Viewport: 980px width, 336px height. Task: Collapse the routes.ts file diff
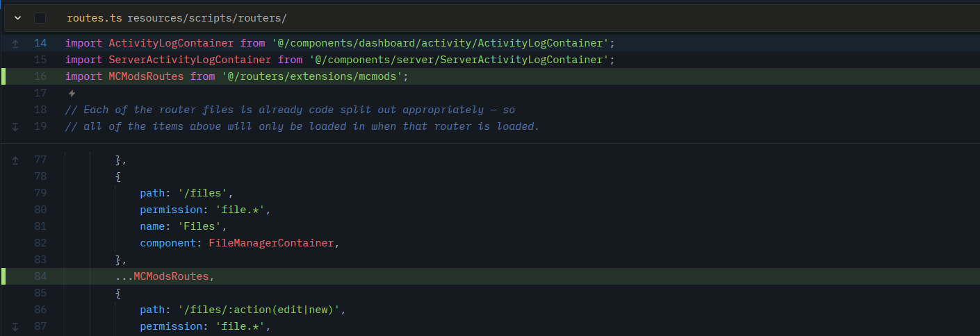(18, 18)
